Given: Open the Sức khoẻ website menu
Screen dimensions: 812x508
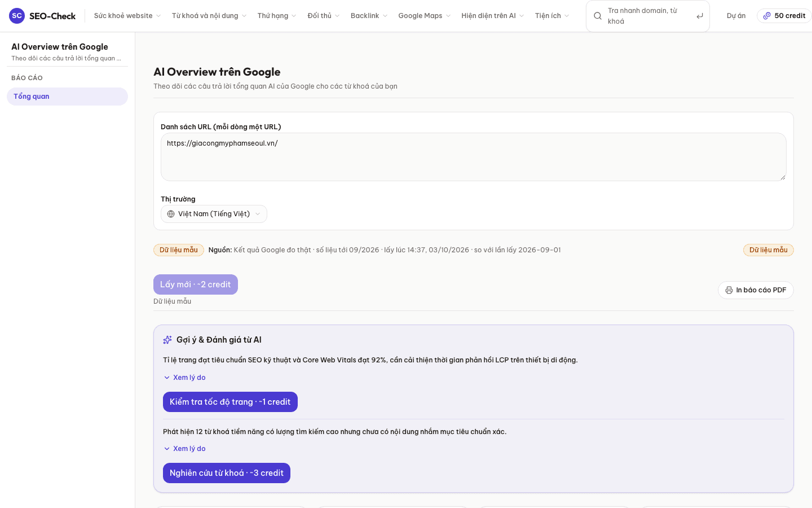Looking at the screenshot, I should (127, 16).
